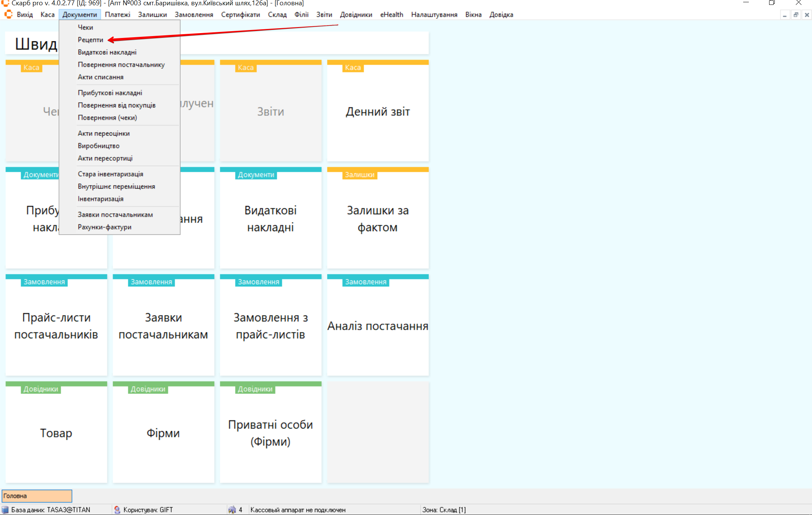812x515 pixels.
Task: Open the Залишки за фактом tile
Action: click(x=378, y=219)
